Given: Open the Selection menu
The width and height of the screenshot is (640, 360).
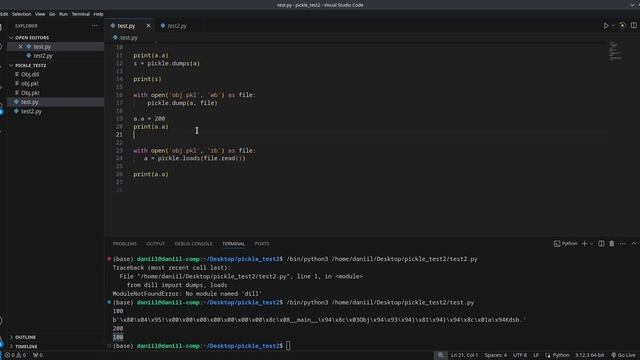Looking at the screenshot, I should tap(21, 14).
